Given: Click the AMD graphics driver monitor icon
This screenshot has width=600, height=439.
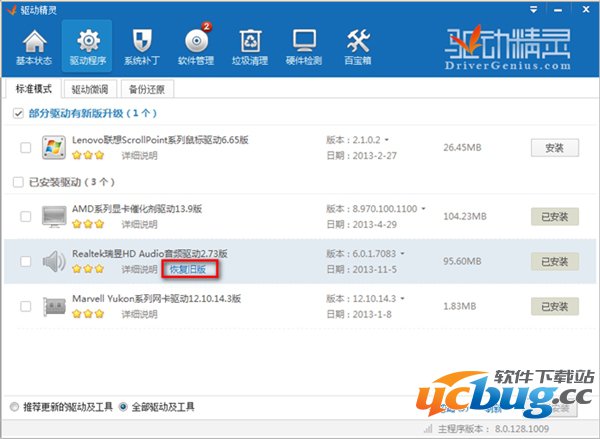Looking at the screenshot, I should [54, 216].
